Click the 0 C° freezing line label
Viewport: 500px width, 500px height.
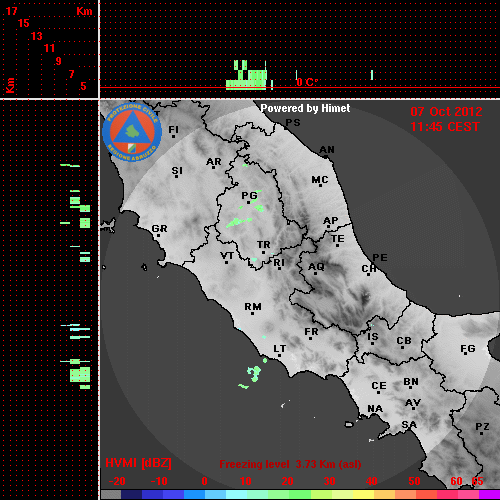tap(307, 82)
